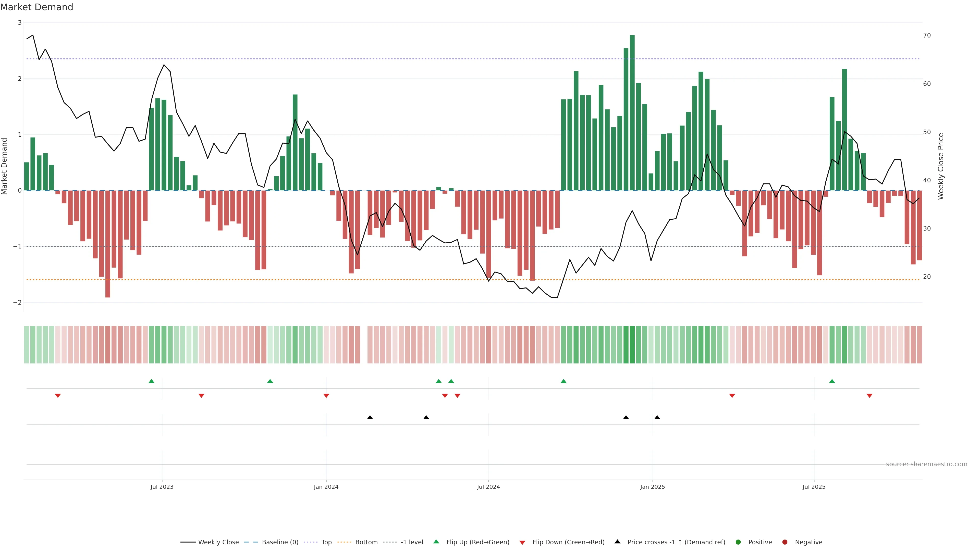
Task: Toggle the Baseline (0) legend entry
Action: click(280, 542)
